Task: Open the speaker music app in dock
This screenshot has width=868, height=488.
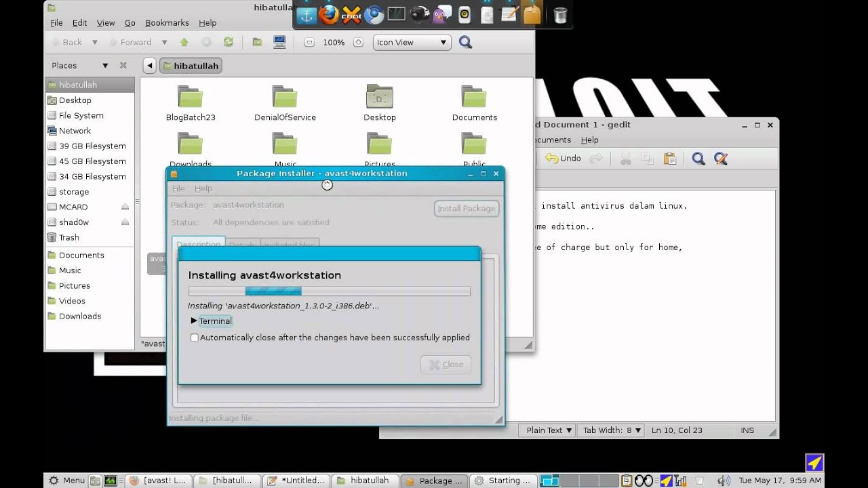Action: (465, 14)
